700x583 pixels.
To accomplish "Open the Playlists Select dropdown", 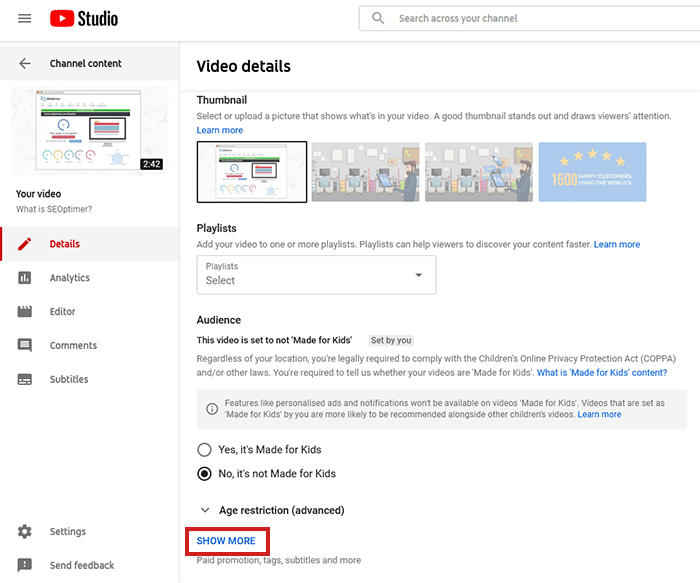I will 316,275.
